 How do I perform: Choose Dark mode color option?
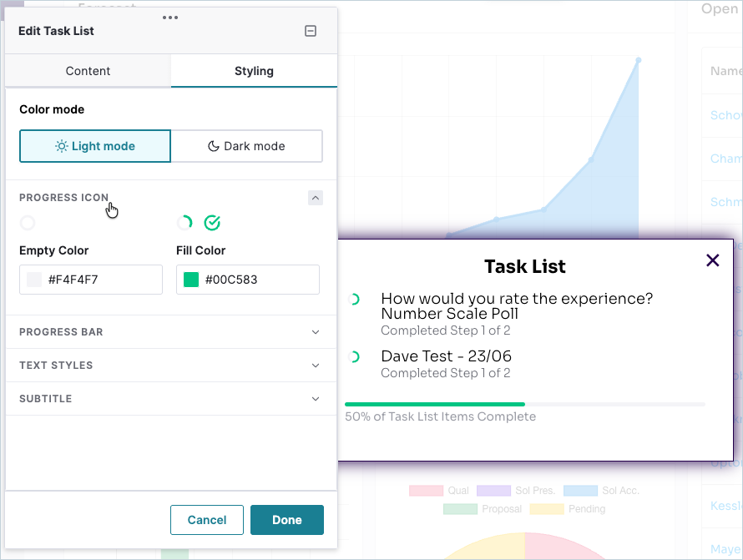[247, 146]
